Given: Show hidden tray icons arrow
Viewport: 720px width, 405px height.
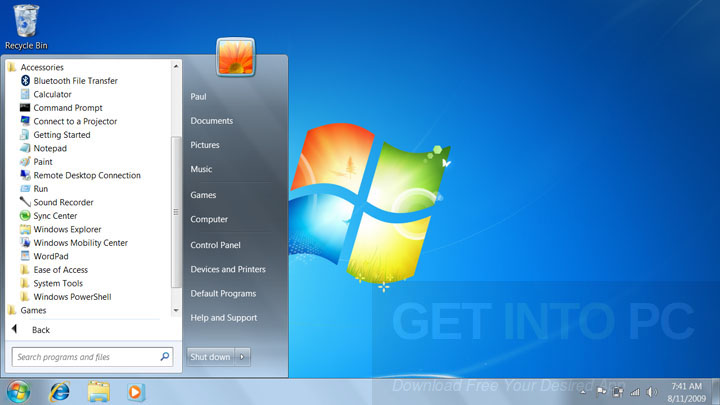Looking at the screenshot, I should point(583,392).
